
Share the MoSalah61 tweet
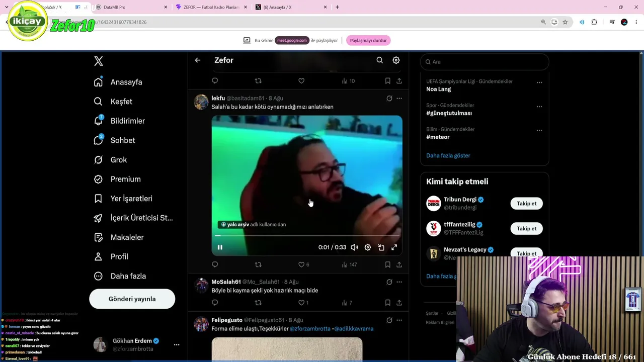[x=399, y=303]
